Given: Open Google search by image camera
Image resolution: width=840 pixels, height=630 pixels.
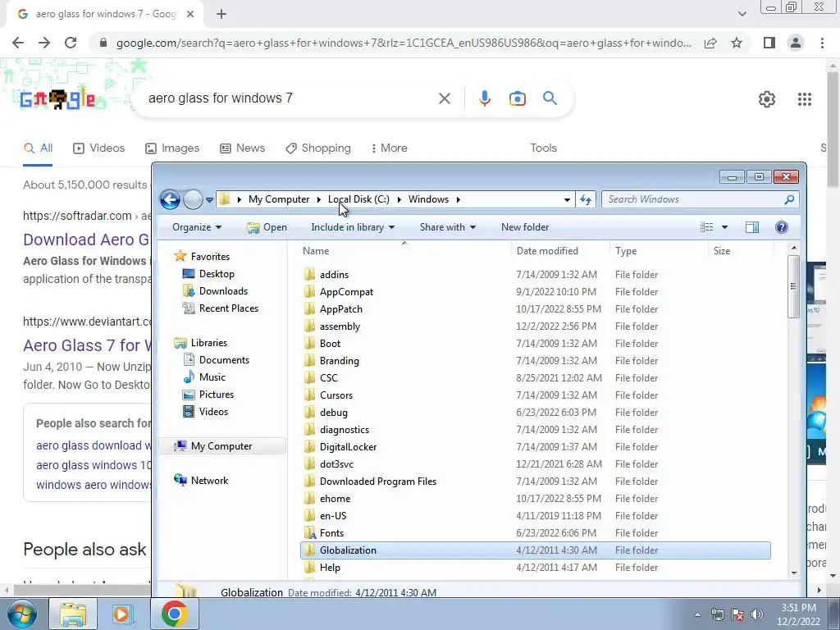Looking at the screenshot, I should (517, 98).
